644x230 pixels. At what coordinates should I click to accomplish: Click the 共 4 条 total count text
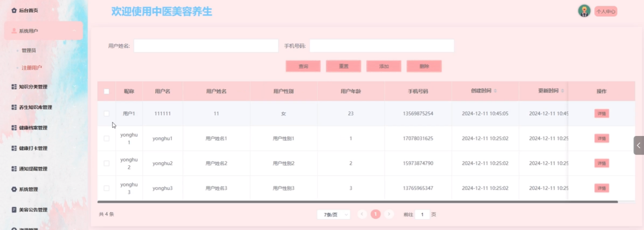[x=106, y=214]
